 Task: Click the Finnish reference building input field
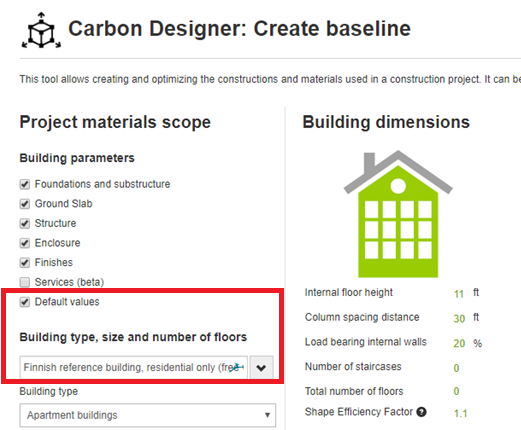133,368
